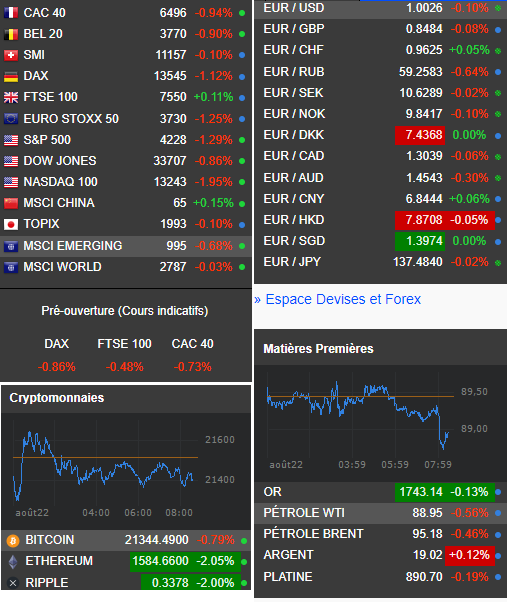Click the Chinese flag icon beside MSCI CHINA
Screen dimensions: 509x602
pyautogui.click(x=11, y=203)
